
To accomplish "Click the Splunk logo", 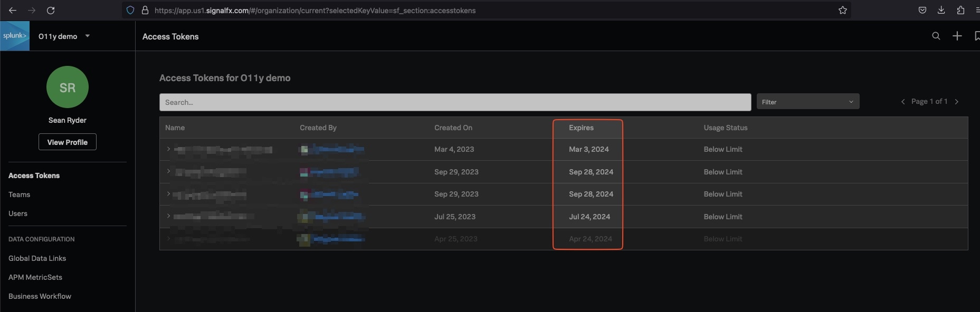I will pos(15,36).
